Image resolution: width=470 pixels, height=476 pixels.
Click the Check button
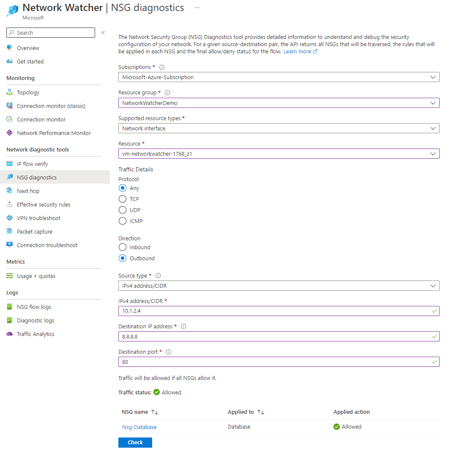135,442
